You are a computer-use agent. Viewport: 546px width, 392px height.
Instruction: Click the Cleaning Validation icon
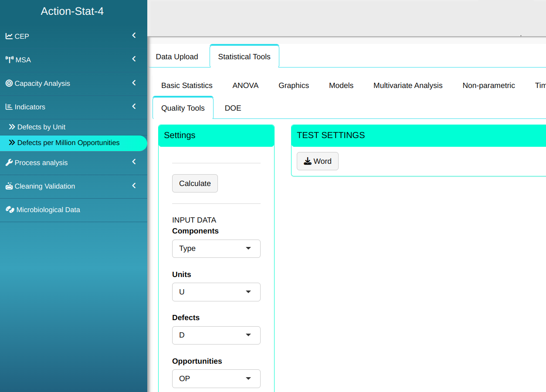9,186
